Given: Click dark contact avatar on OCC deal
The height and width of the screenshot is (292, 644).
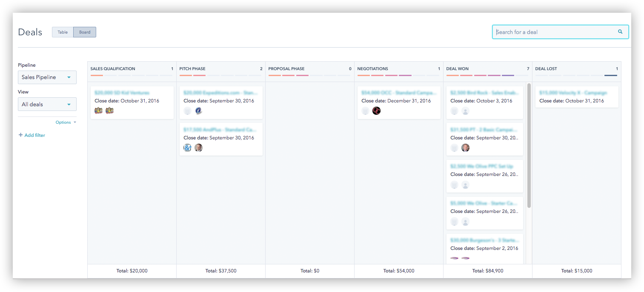Looking at the screenshot, I should point(376,111).
